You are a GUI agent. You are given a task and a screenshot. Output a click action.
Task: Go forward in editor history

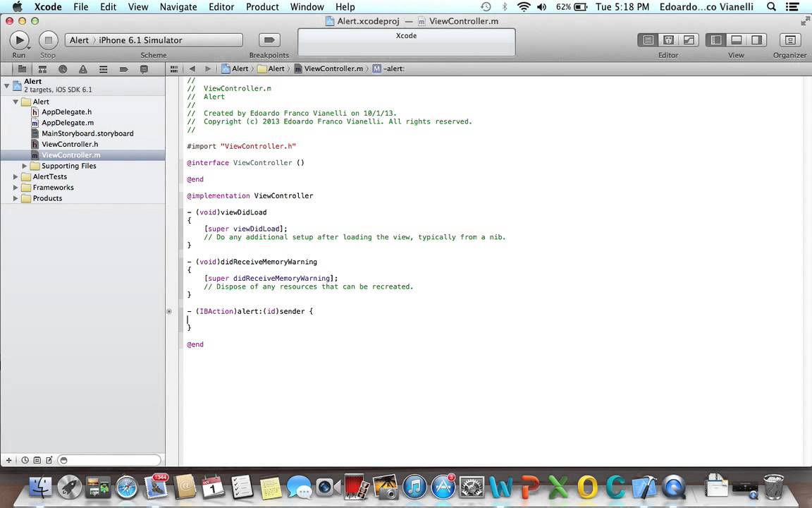[208, 68]
